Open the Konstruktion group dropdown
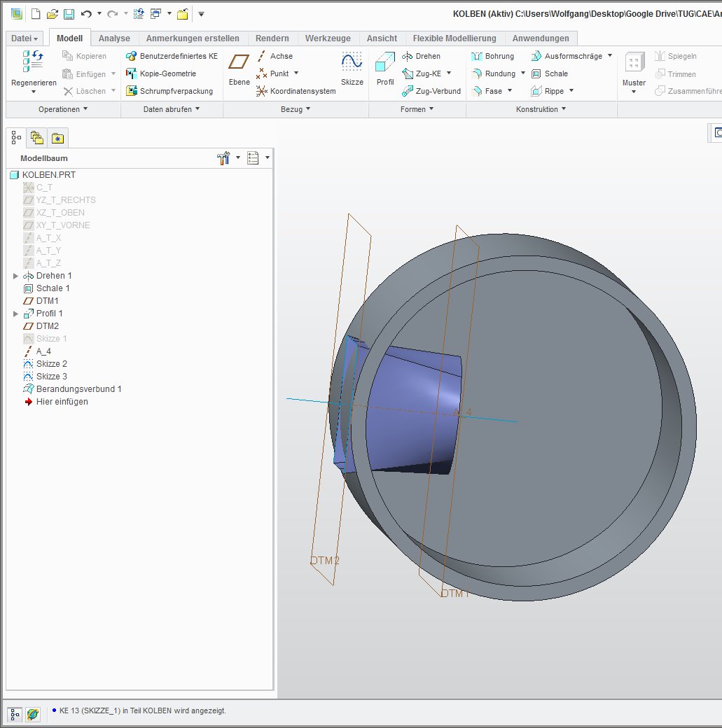 click(x=541, y=109)
